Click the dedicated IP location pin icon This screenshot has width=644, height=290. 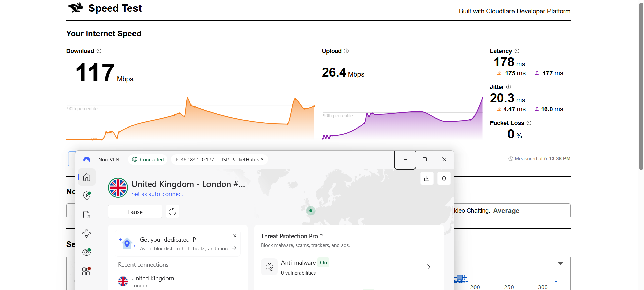pyautogui.click(x=127, y=243)
